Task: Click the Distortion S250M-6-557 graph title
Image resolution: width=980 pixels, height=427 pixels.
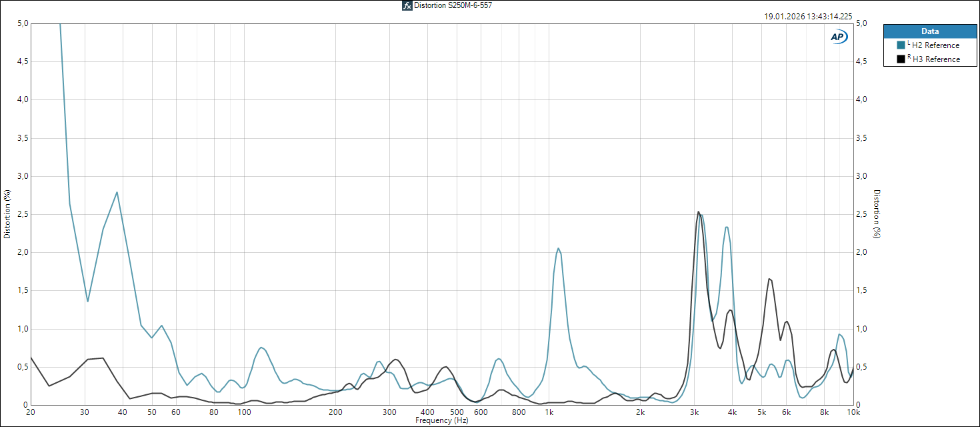Action: pyautogui.click(x=453, y=5)
